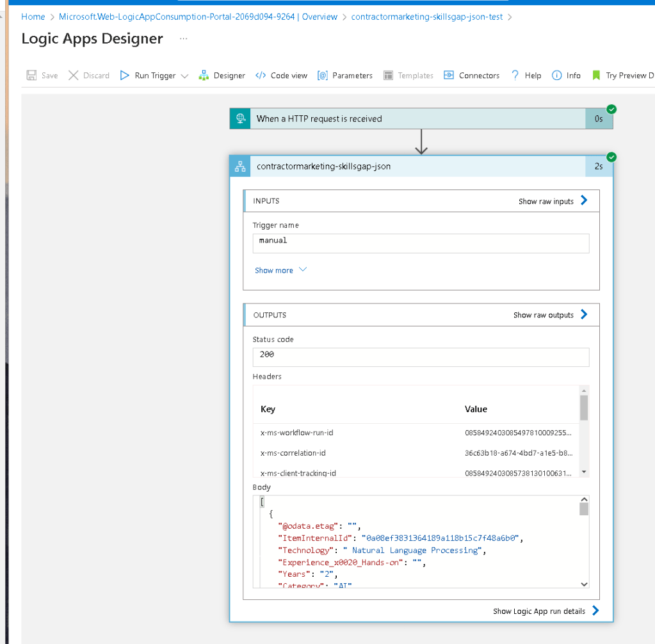Click the Designer icon in toolbar
Viewport: 655px width, 644px height.
click(204, 75)
